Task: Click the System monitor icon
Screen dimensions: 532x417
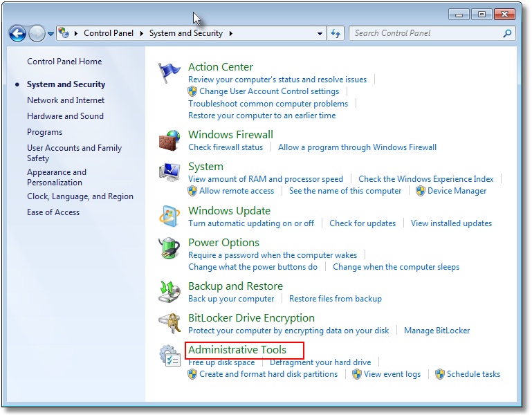Action: (x=169, y=172)
